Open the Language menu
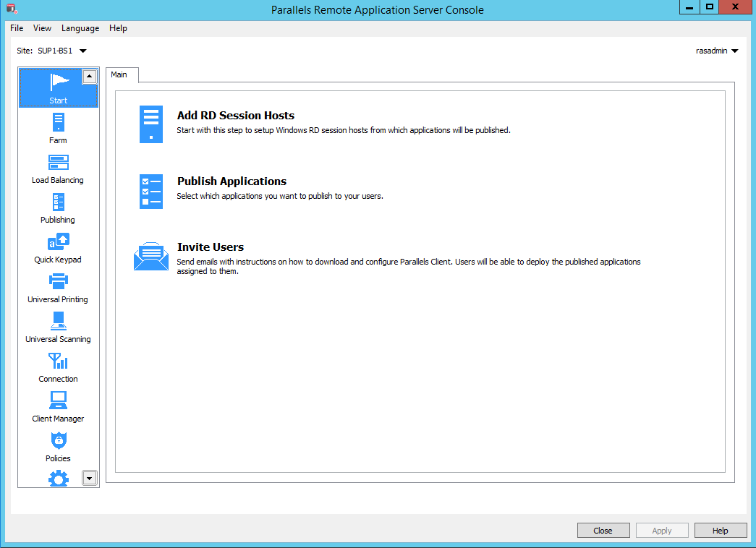The height and width of the screenshot is (548, 756). point(80,28)
